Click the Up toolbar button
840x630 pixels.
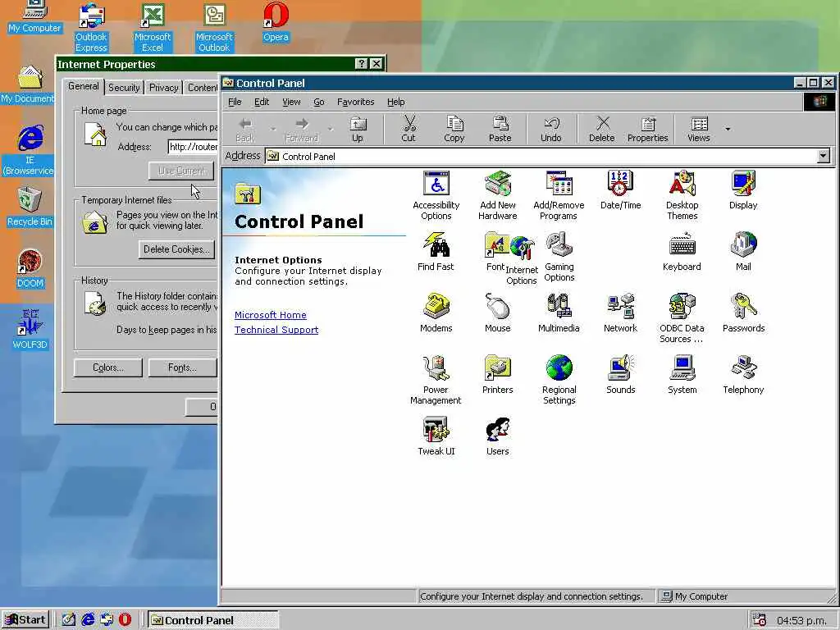coord(358,129)
